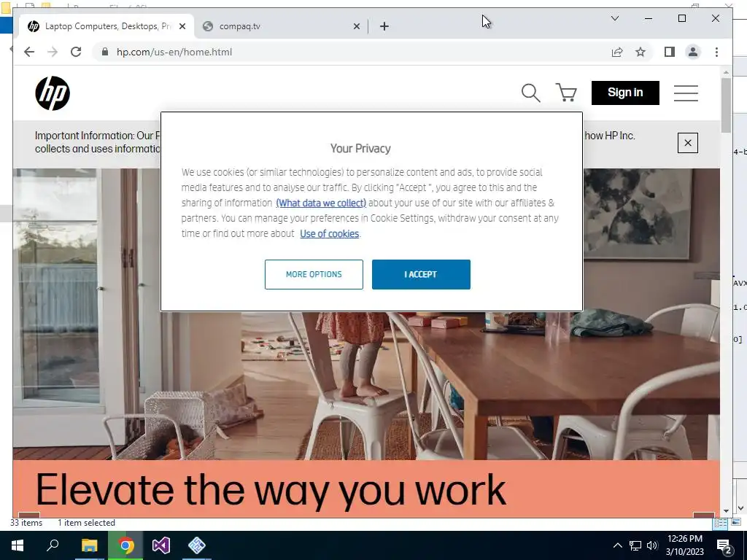Show hidden system tray icons
Screen dimensions: 747x560
[617, 545]
